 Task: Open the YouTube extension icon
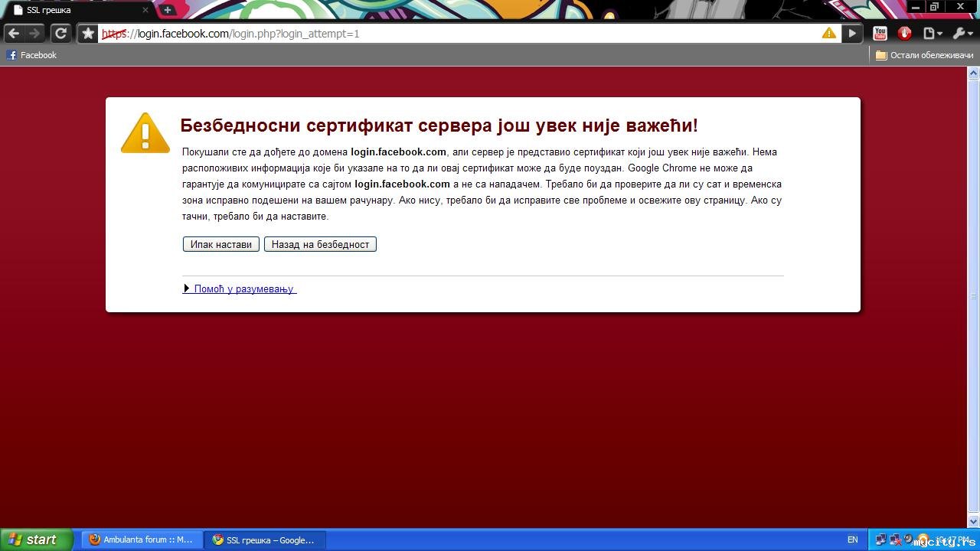[x=880, y=34]
